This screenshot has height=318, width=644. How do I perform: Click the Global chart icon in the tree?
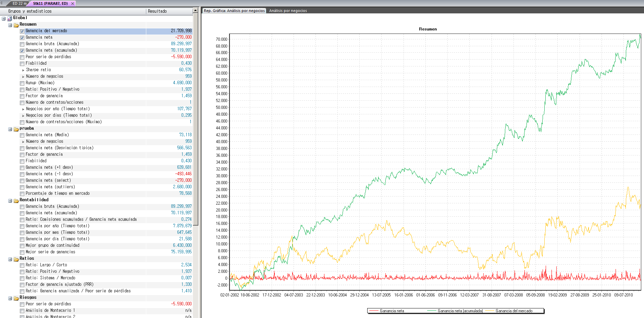click(x=10, y=18)
